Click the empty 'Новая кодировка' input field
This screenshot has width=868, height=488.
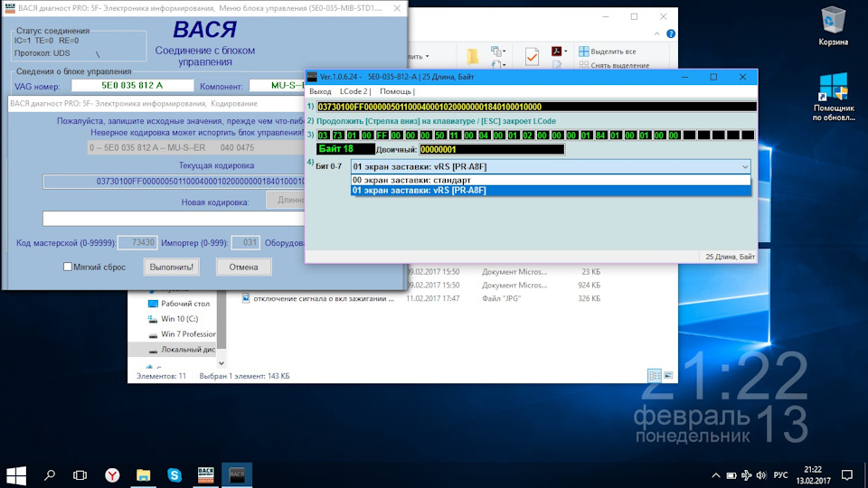click(172, 218)
